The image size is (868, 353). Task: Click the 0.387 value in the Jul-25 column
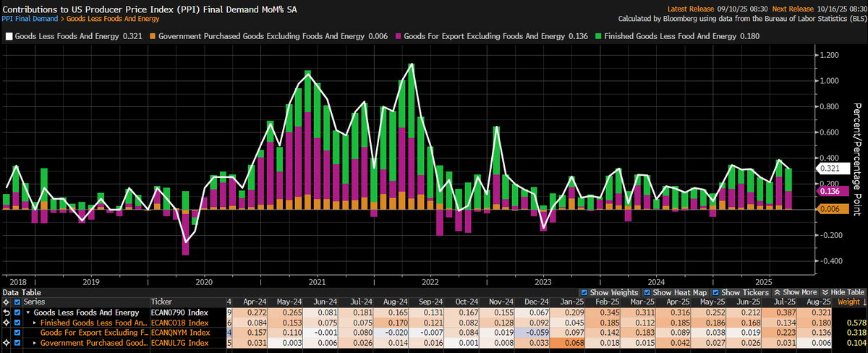pyautogui.click(x=786, y=312)
